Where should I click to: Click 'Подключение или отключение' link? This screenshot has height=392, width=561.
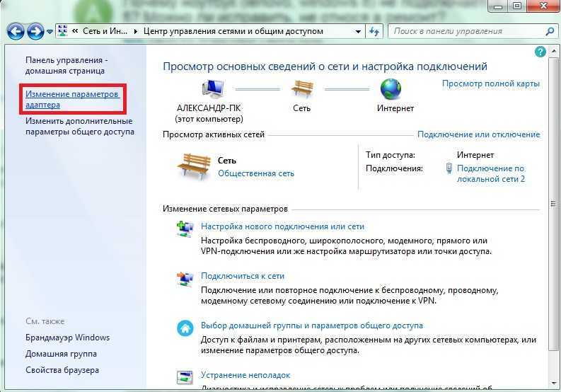(479, 134)
